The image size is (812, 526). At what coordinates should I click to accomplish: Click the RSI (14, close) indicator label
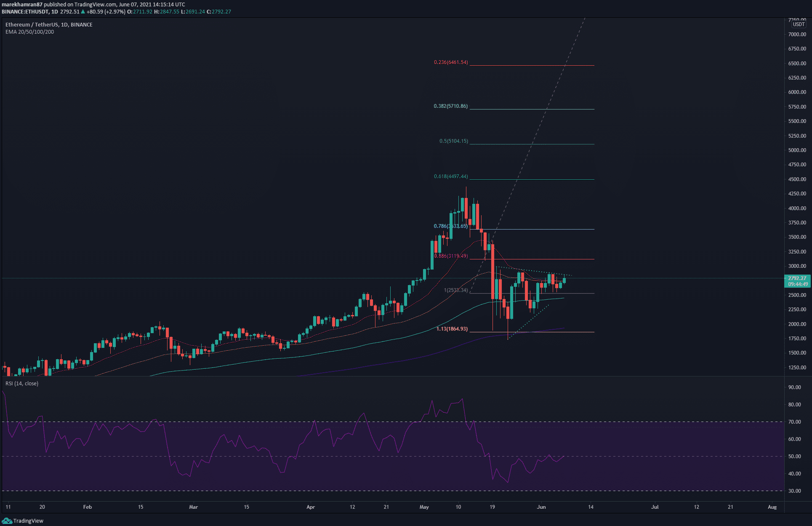coord(22,384)
